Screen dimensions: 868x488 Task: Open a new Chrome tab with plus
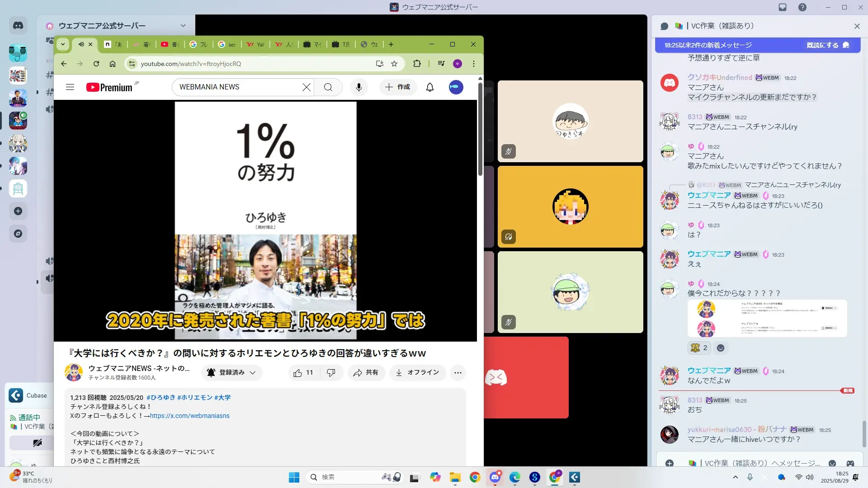[x=391, y=44]
